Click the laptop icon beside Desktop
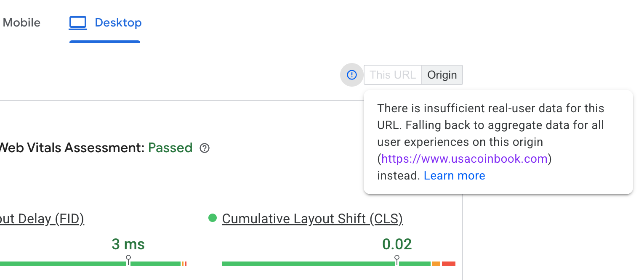 78,23
